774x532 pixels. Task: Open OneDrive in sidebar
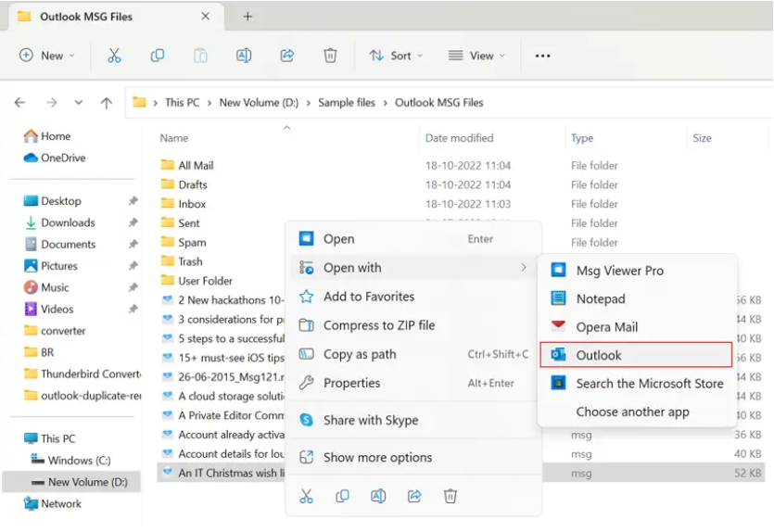[55, 158]
